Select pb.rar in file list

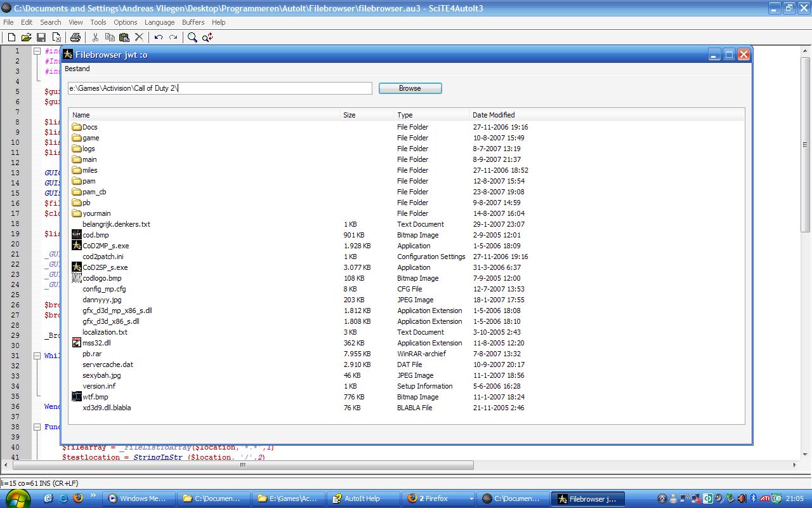[92, 354]
